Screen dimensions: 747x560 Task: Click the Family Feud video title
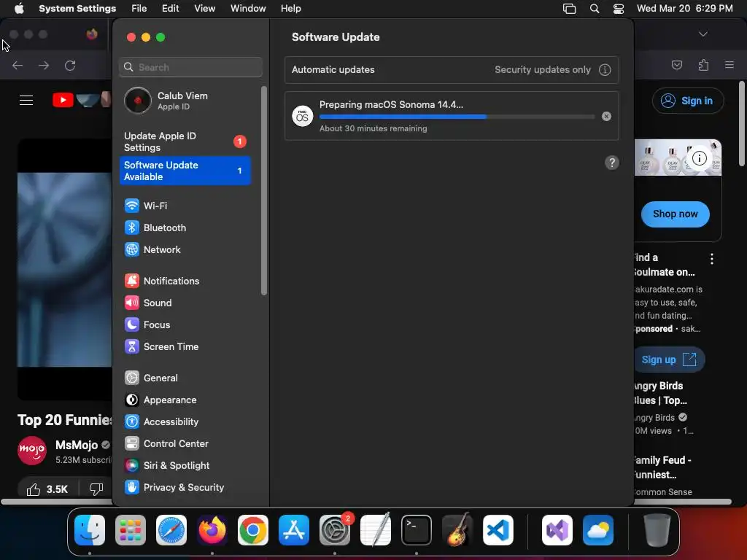[x=662, y=467]
